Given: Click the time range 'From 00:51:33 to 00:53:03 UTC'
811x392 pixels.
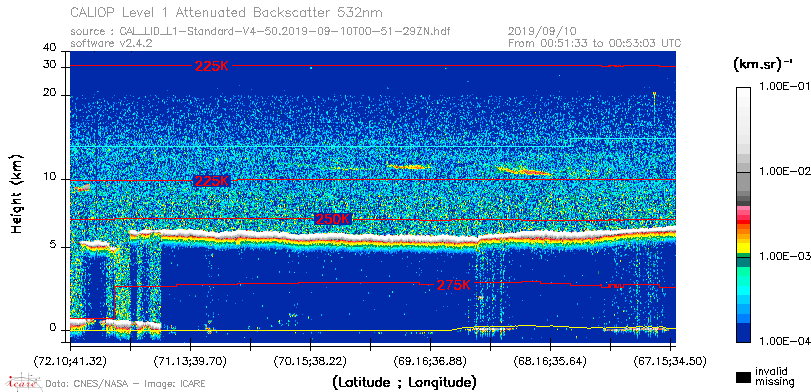Looking at the screenshot, I should tap(594, 43).
